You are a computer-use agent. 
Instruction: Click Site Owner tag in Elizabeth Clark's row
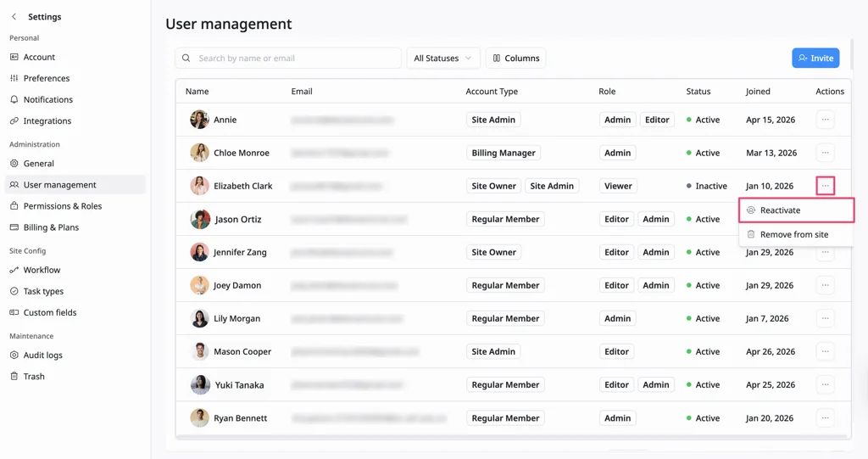pos(494,186)
